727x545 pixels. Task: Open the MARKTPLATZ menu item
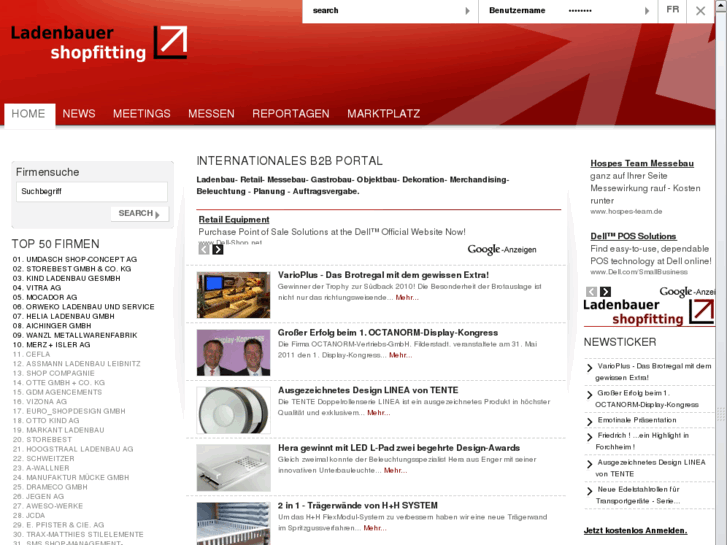click(383, 114)
